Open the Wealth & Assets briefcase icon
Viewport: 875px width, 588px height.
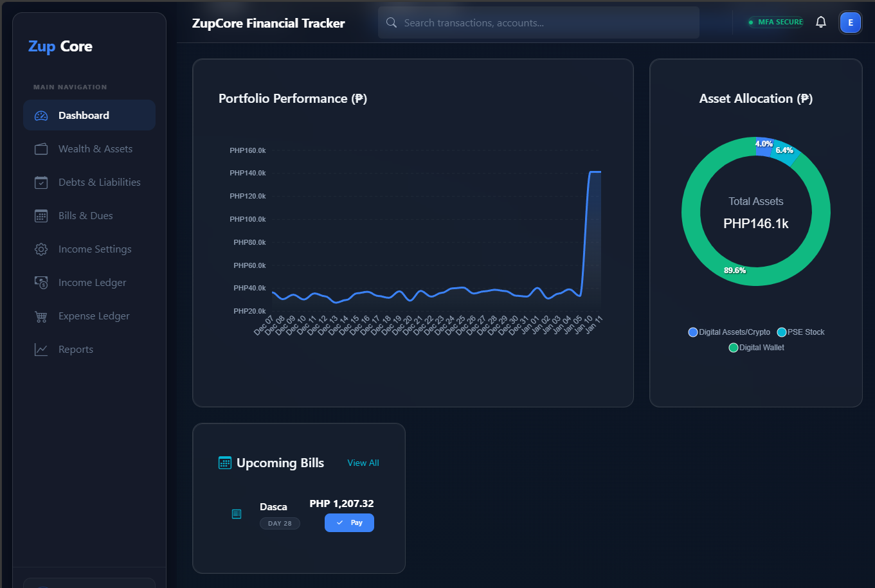[41, 148]
